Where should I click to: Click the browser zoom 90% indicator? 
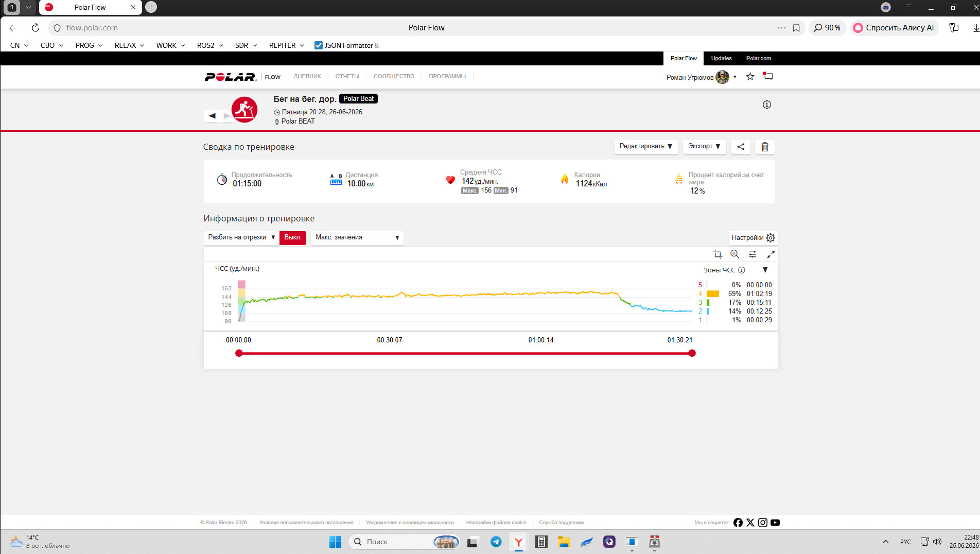(827, 28)
